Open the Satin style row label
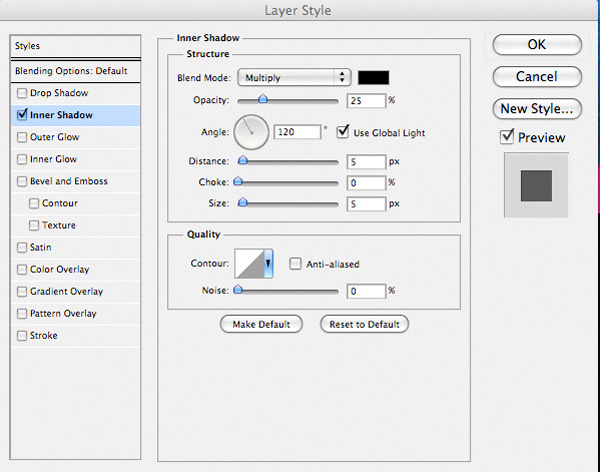 point(41,247)
